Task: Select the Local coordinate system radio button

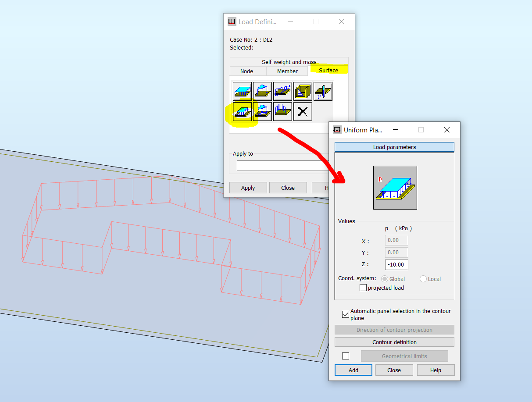Action: [x=423, y=279]
